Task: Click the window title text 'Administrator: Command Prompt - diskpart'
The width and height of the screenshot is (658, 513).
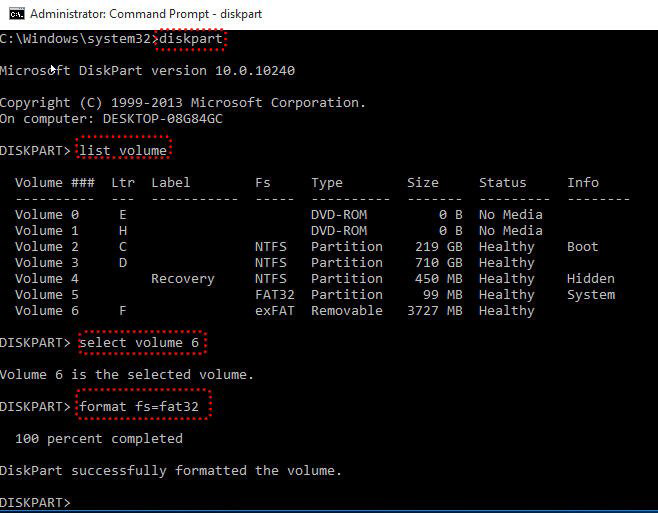Action: coord(146,14)
